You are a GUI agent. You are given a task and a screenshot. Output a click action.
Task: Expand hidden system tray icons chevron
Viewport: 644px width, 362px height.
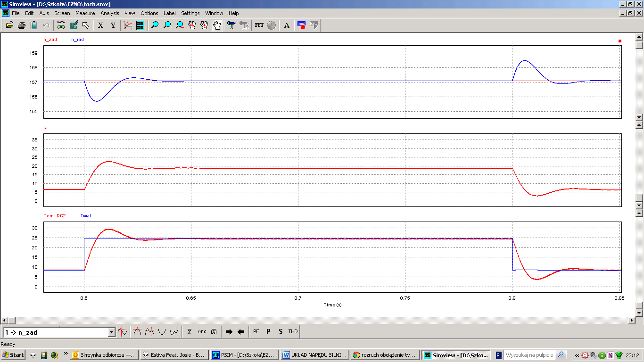[x=577, y=355]
